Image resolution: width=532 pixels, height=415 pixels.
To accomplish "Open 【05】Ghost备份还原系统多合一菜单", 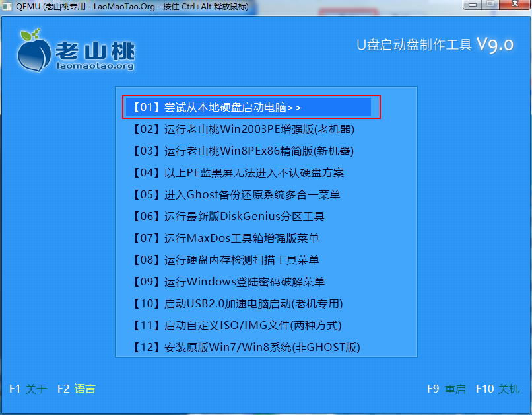I will 236,194.
